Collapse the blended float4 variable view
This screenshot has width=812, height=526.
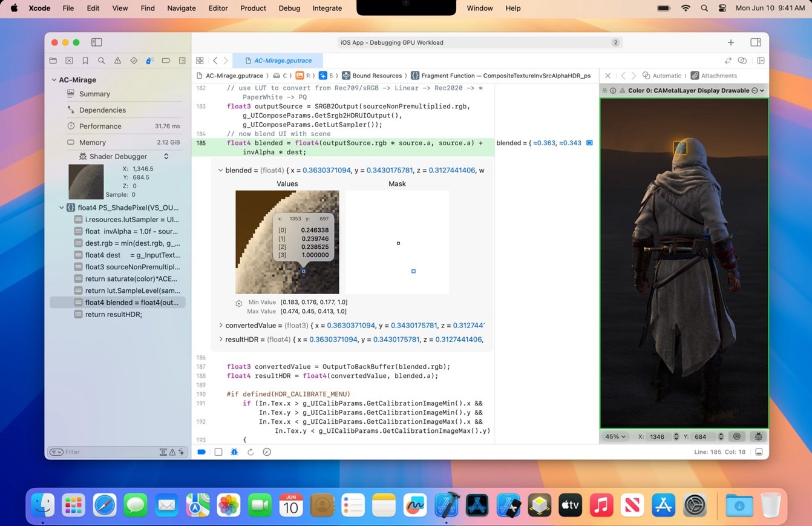tap(220, 170)
